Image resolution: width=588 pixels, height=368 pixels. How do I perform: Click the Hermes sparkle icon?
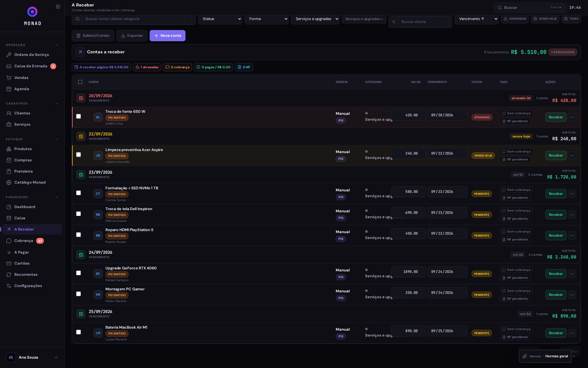pos(525,356)
